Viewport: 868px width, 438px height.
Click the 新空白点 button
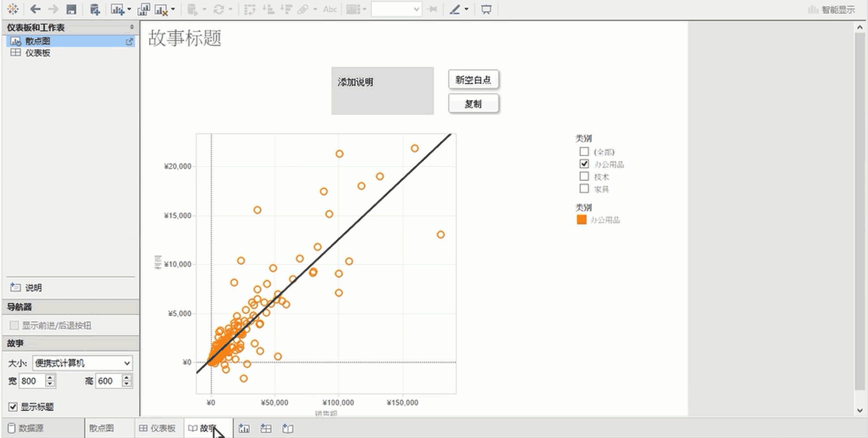point(474,80)
